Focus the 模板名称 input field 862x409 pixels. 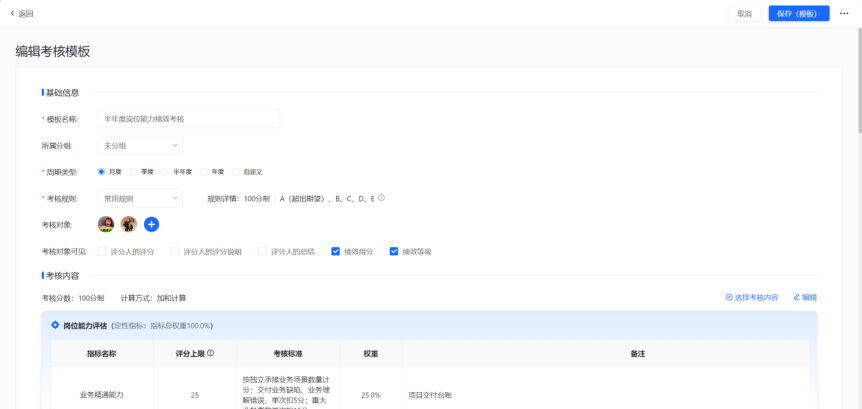189,119
